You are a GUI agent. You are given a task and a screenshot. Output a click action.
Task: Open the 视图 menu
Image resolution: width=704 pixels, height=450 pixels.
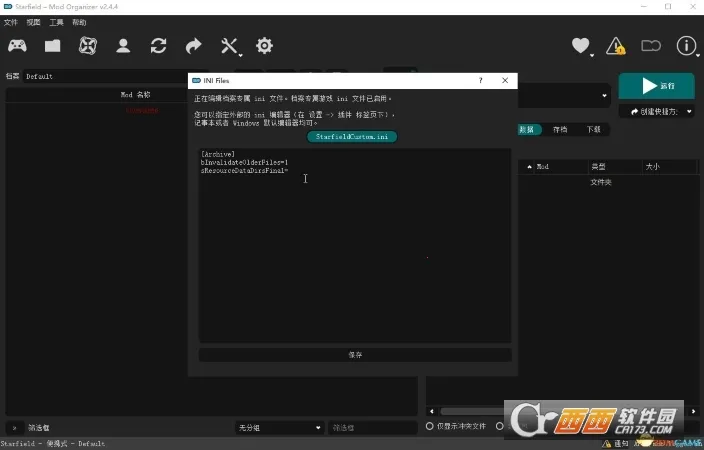point(33,22)
